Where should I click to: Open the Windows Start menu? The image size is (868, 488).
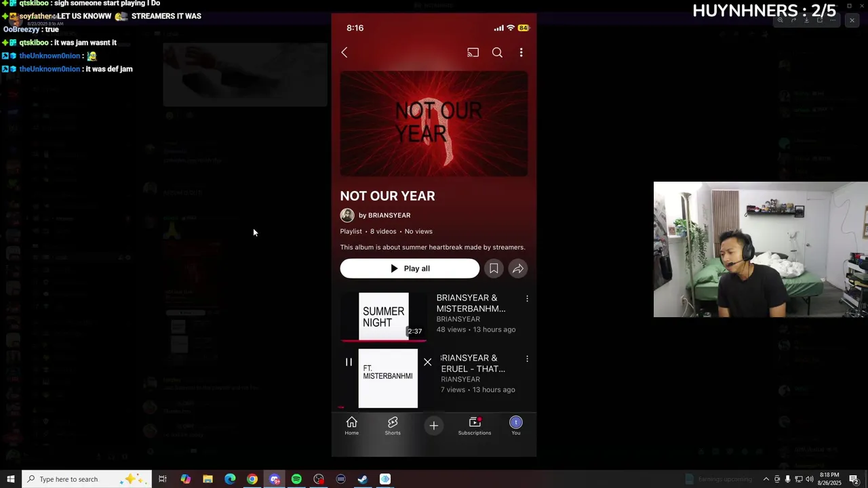(x=11, y=479)
